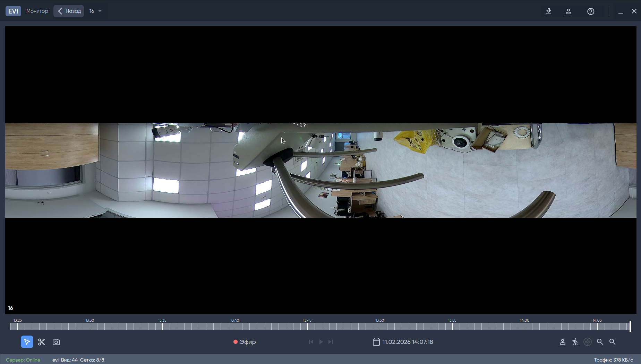The height and width of the screenshot is (364, 641).
Task: Toggle person search icon in bottom toolbar
Action: 563,342
